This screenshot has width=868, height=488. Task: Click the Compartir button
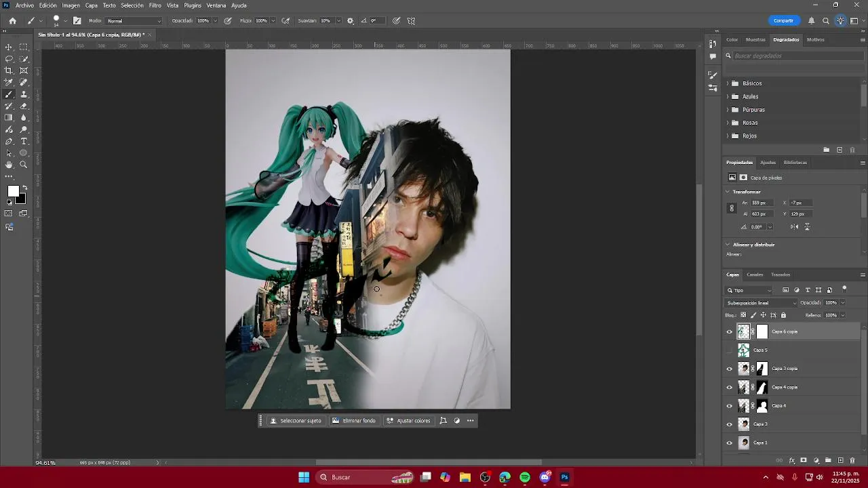pyautogui.click(x=783, y=20)
